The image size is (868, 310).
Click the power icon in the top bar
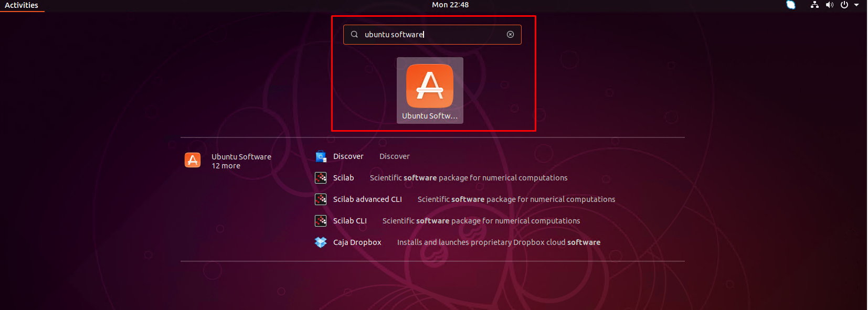[x=844, y=5]
